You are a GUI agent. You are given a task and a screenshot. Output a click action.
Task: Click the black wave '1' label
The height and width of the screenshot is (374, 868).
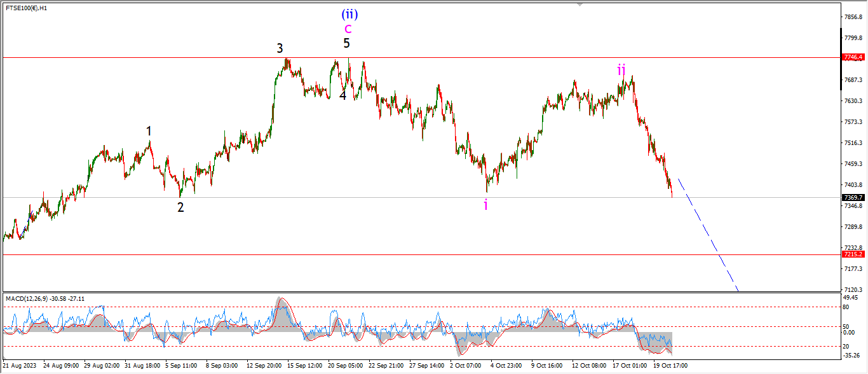click(149, 131)
